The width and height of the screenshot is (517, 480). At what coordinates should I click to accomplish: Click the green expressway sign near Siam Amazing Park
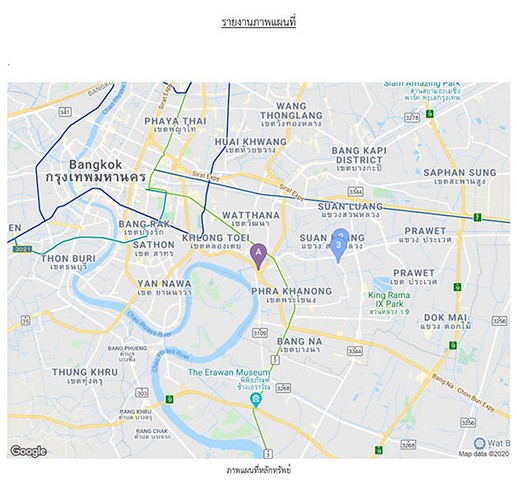pos(430,114)
